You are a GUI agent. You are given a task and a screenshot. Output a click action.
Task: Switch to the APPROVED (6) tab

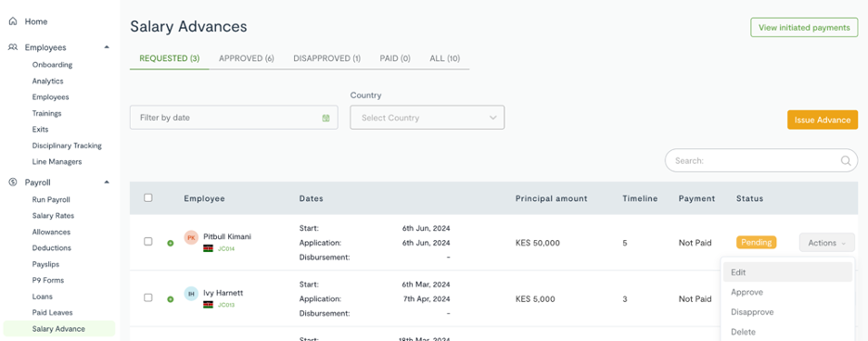tap(247, 58)
